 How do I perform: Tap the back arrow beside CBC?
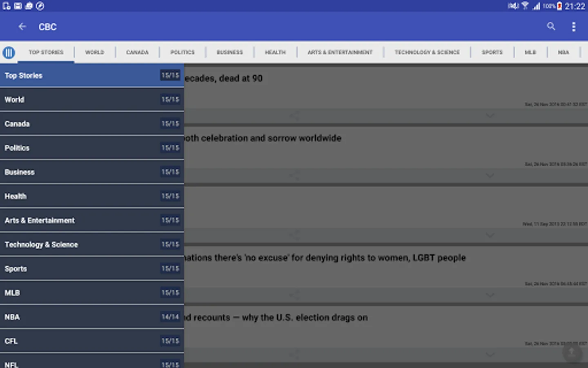pyautogui.click(x=22, y=27)
